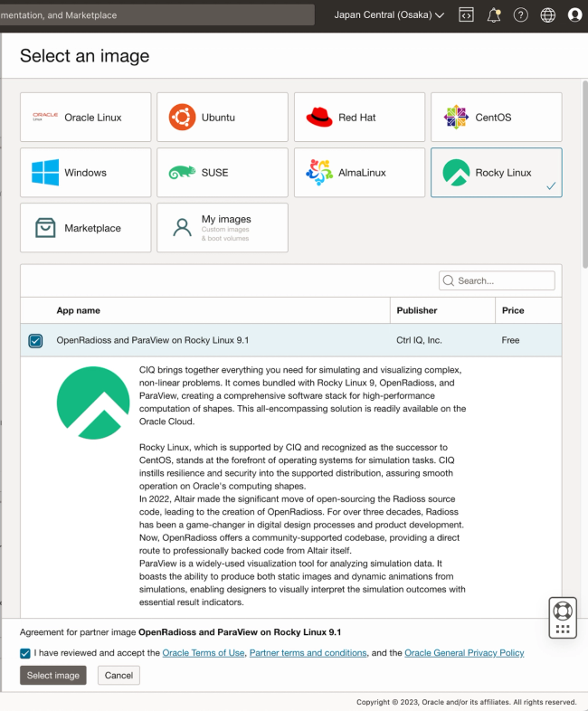This screenshot has height=711, width=588.
Task: Sort by the App name column header
Action: 79,310
